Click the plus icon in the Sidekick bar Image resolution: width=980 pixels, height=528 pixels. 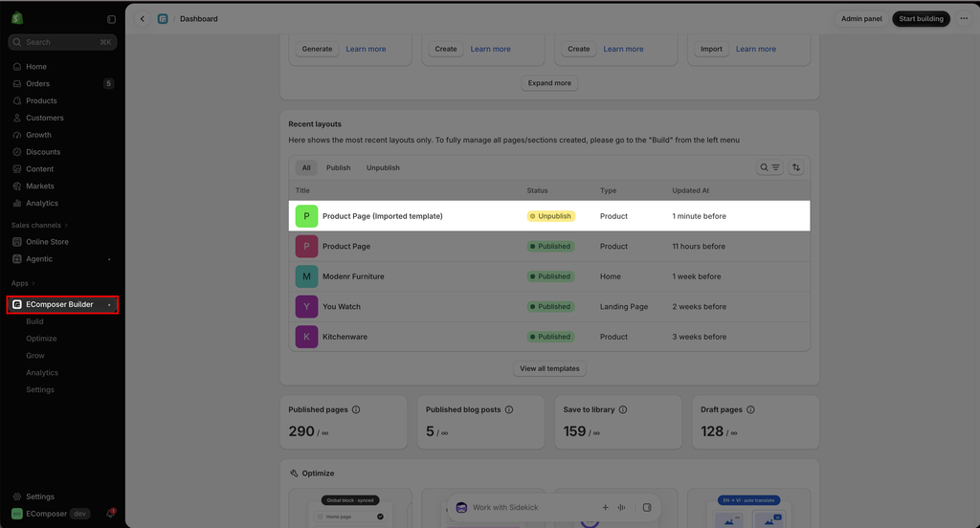[605, 507]
